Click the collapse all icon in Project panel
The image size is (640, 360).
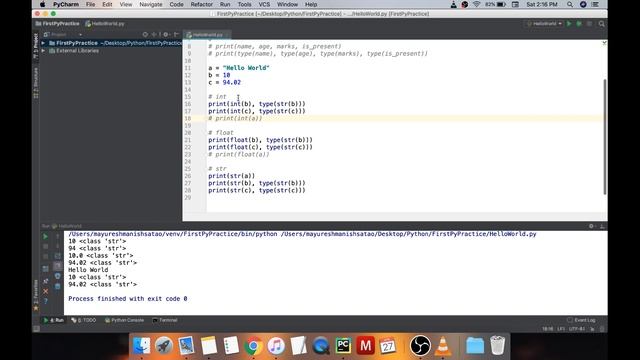point(155,35)
